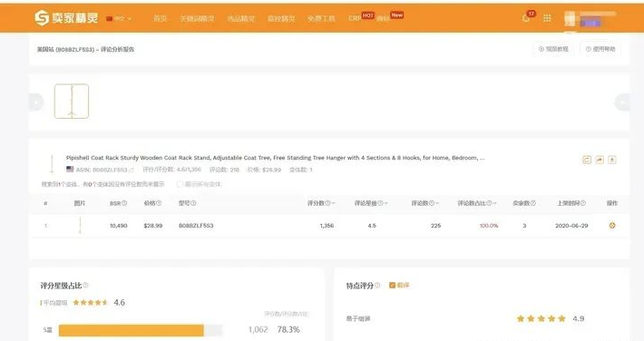Image resolution: width=644 pixels, height=341 pixels.
Task: Click the info icon next to 评分数
Action: point(327,203)
